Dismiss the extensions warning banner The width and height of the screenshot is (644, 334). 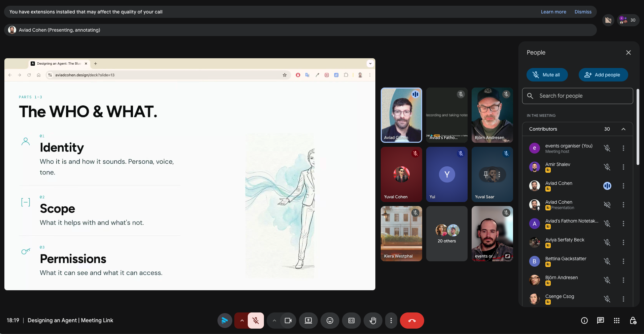click(583, 12)
